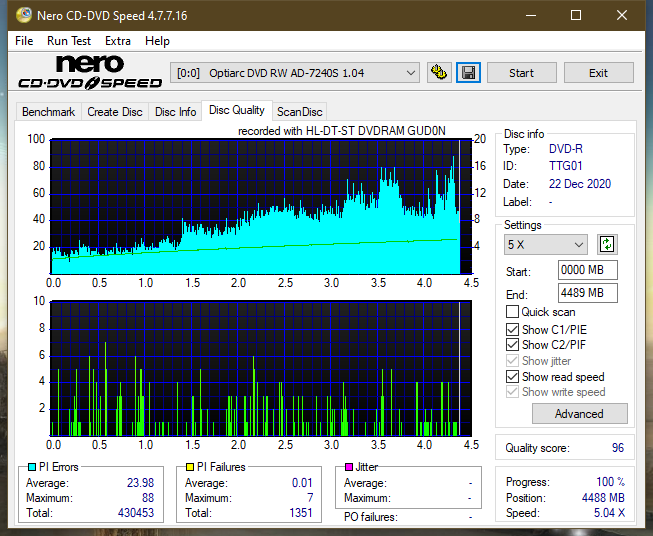Open the Help menu
The height and width of the screenshot is (536, 653).
(x=157, y=41)
